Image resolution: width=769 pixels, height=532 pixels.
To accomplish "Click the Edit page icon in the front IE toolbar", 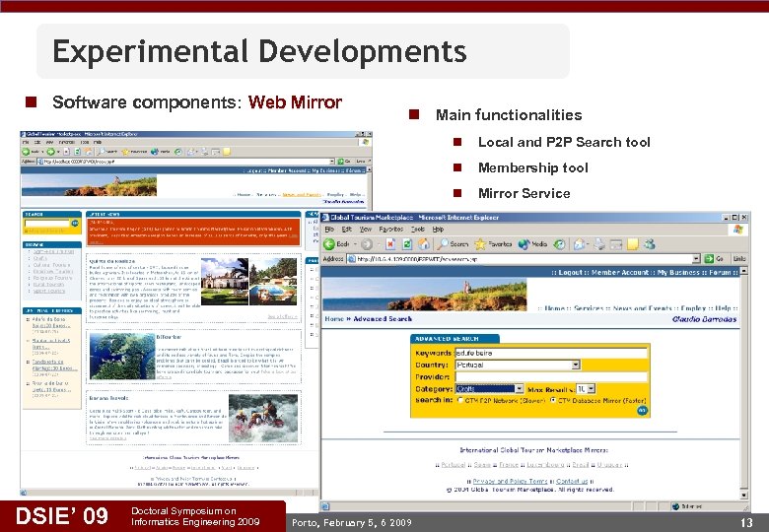I will (x=616, y=244).
